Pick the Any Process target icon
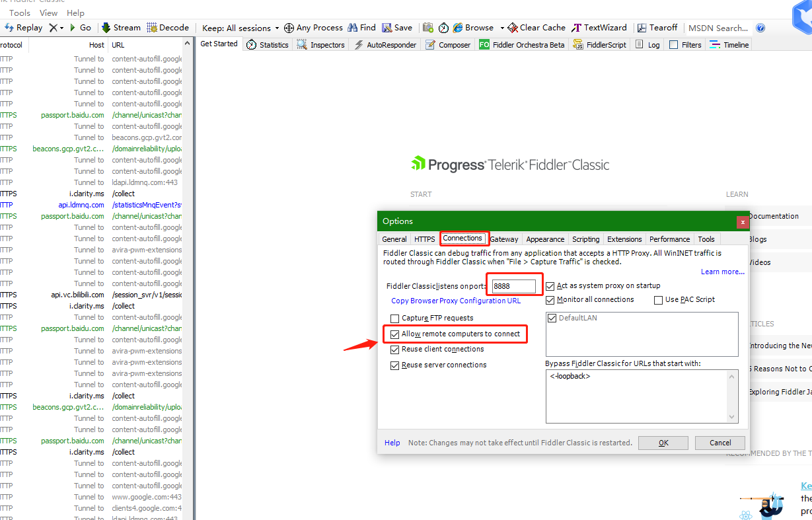The height and width of the screenshot is (520, 812). pyautogui.click(x=289, y=28)
